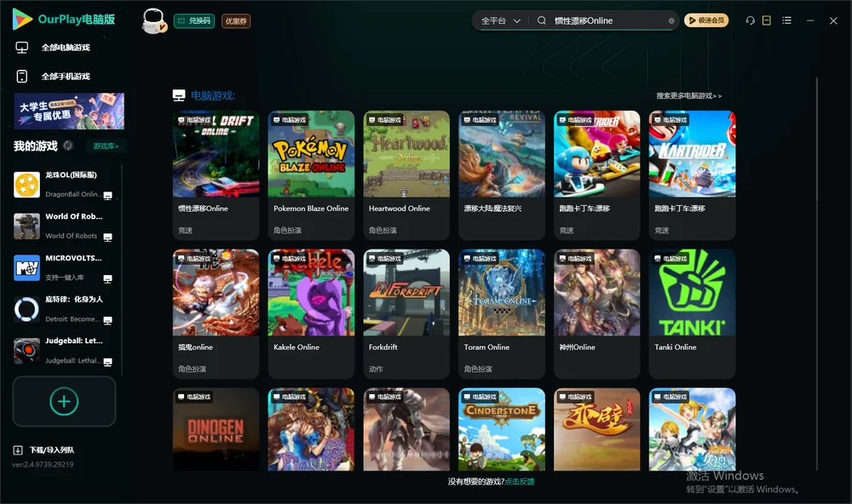The width and height of the screenshot is (852, 504).
Task: Click the OurPlay logo icon
Action: click(22, 20)
